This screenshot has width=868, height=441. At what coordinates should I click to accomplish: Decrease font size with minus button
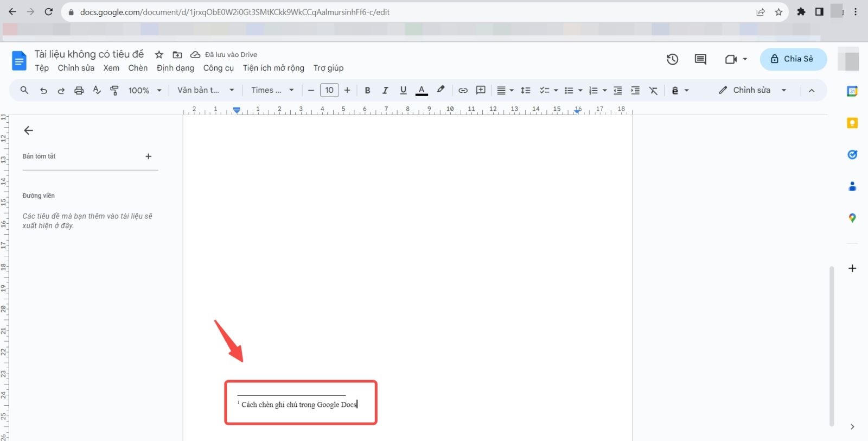[x=311, y=90]
